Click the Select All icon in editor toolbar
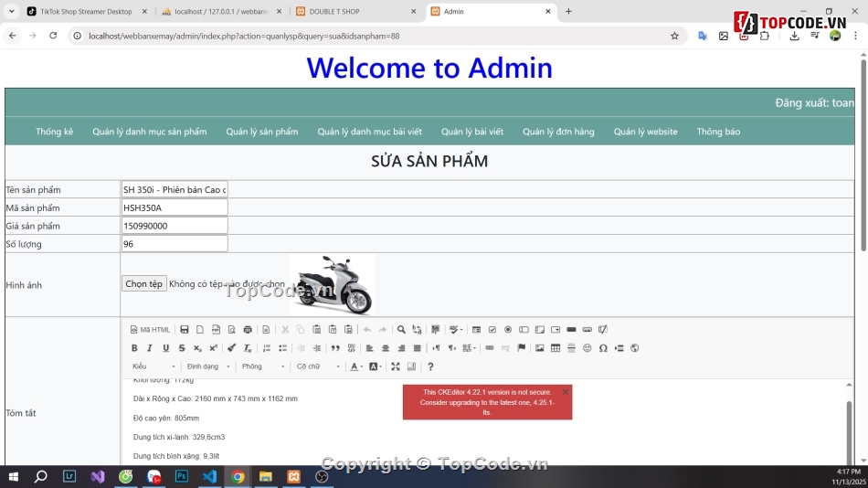The height and width of the screenshot is (488, 868). pos(436,330)
